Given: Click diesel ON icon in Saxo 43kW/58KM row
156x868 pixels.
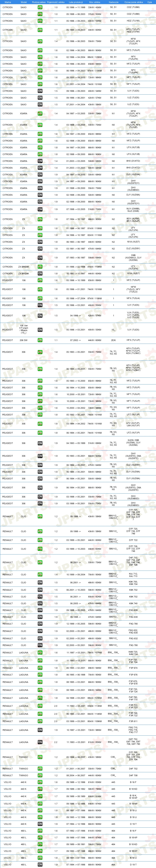Looking at the screenshot, I should tap(40, 105).
